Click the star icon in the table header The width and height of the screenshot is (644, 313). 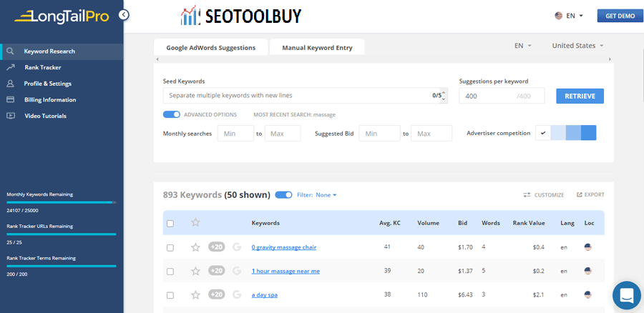(195, 222)
